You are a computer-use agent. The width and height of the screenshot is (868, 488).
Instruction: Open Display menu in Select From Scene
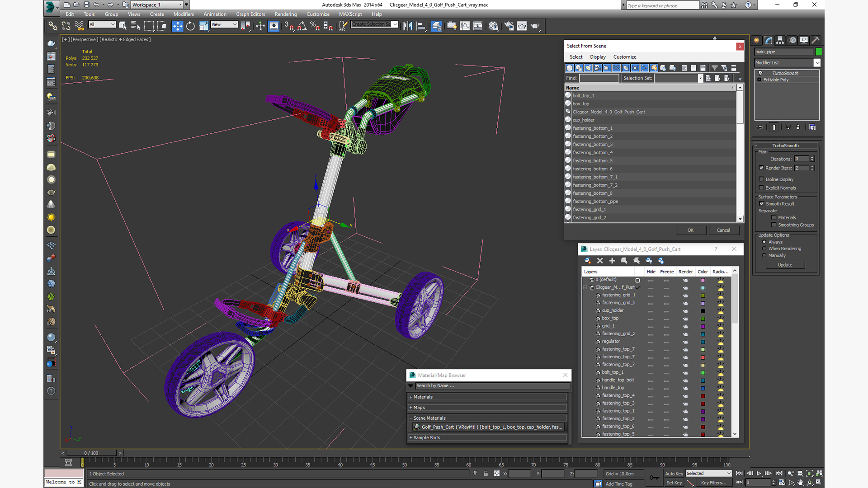(x=597, y=57)
